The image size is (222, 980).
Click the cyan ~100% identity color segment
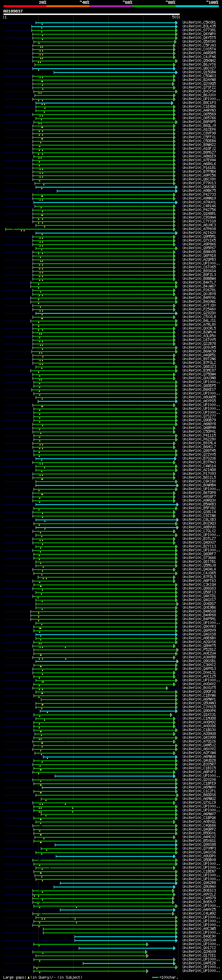[197, 6]
